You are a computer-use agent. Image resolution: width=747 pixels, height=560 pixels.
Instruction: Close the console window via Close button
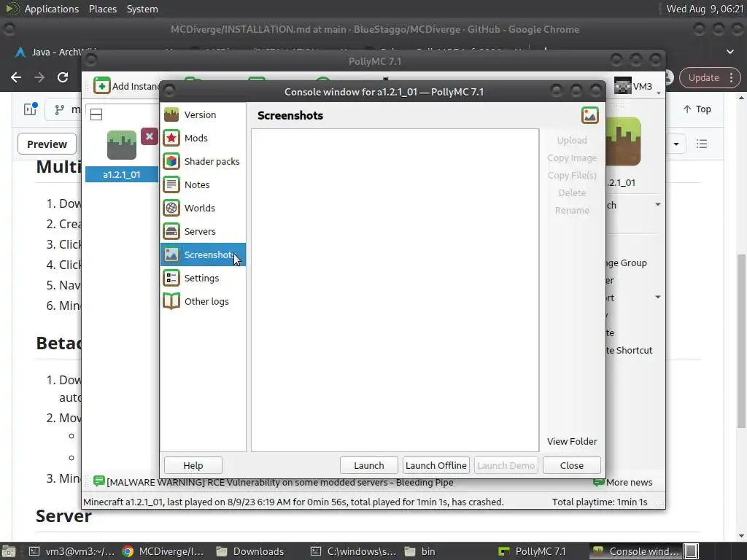pos(572,465)
